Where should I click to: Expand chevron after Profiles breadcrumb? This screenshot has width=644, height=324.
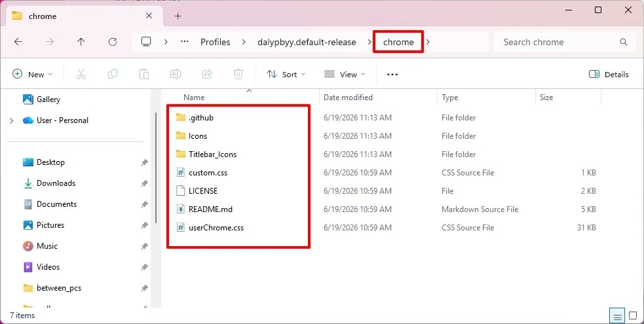(244, 42)
